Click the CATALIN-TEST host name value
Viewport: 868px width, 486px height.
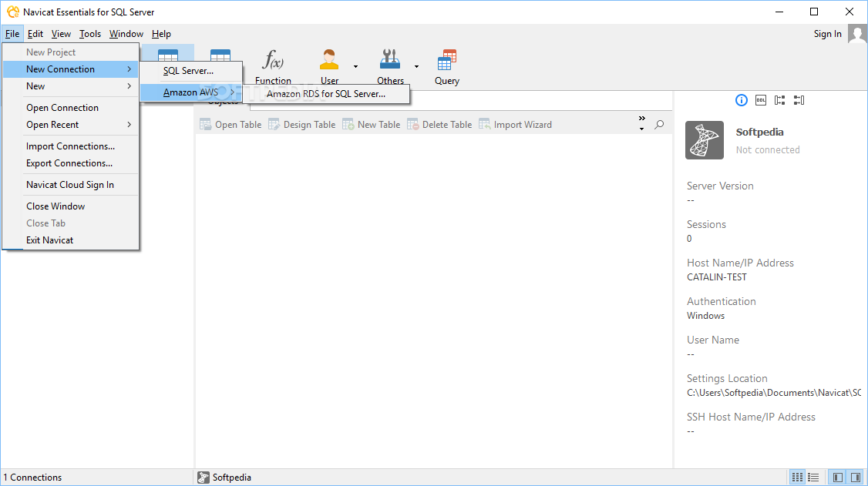click(717, 277)
